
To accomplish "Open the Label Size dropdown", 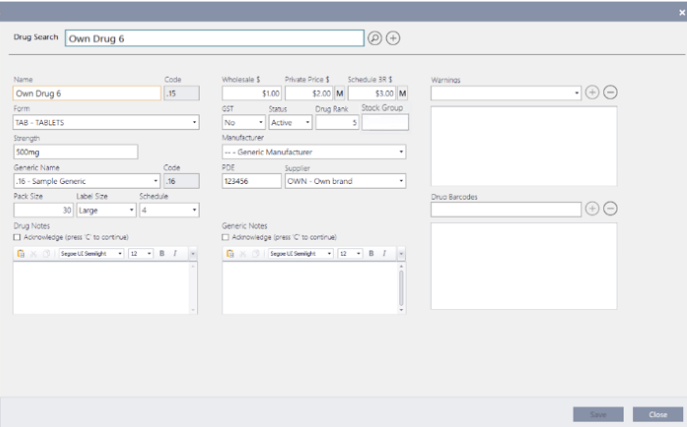I will (106, 210).
